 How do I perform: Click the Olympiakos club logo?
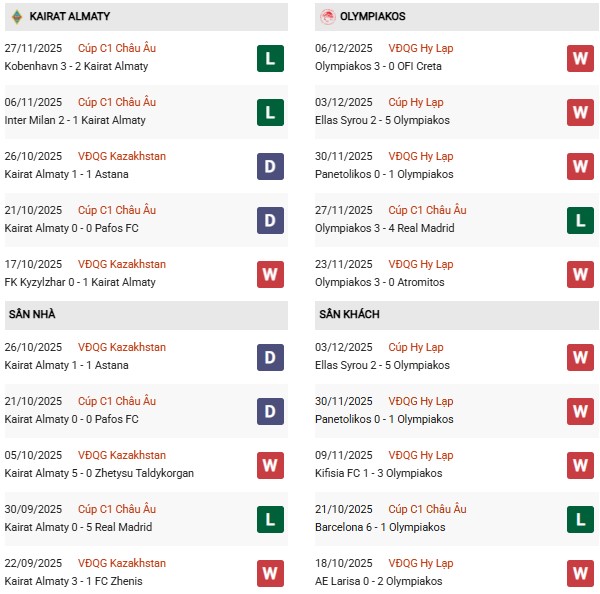(327, 17)
